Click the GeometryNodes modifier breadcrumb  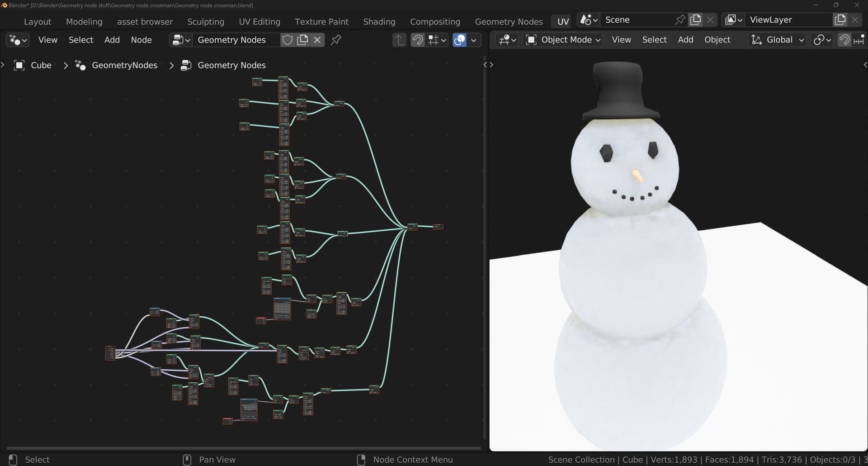point(124,65)
